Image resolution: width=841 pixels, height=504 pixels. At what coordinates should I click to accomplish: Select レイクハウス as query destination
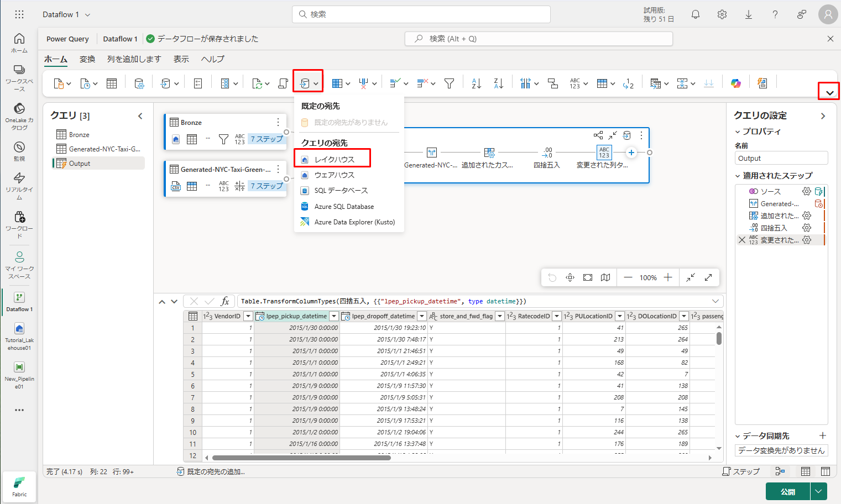click(x=334, y=159)
